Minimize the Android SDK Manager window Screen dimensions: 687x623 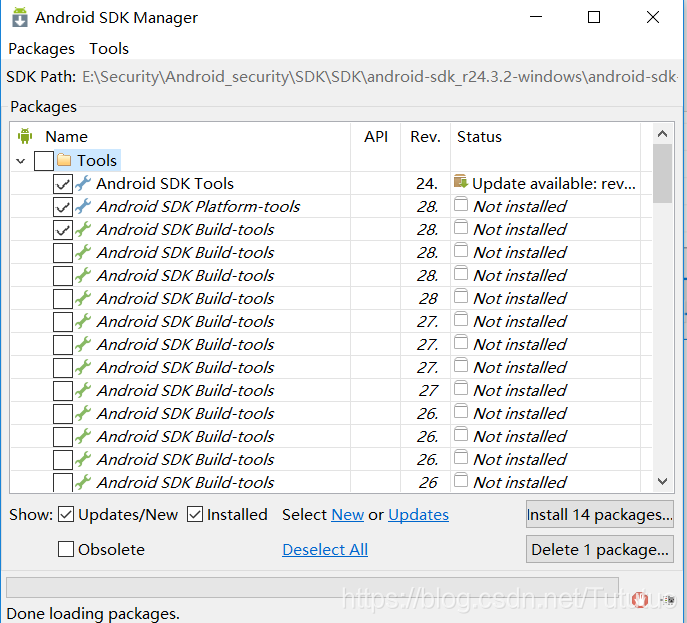coord(536,17)
